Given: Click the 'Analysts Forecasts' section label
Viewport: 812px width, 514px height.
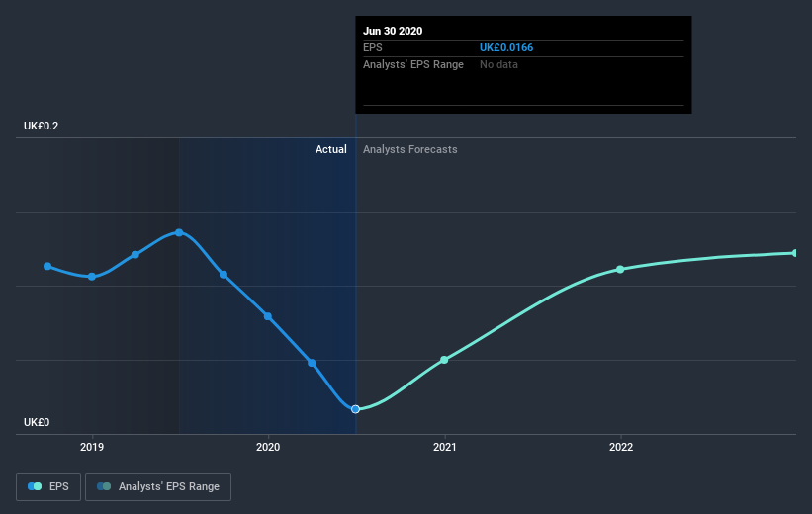Looking at the screenshot, I should coord(410,149).
